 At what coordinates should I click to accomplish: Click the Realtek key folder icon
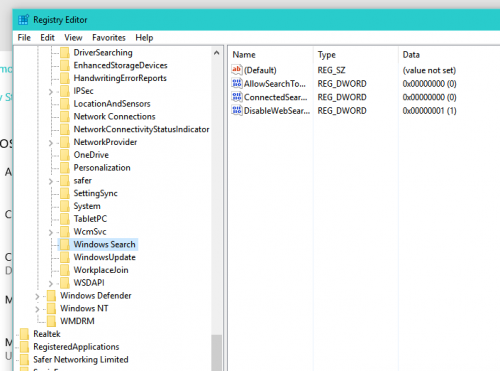pyautogui.click(x=24, y=334)
